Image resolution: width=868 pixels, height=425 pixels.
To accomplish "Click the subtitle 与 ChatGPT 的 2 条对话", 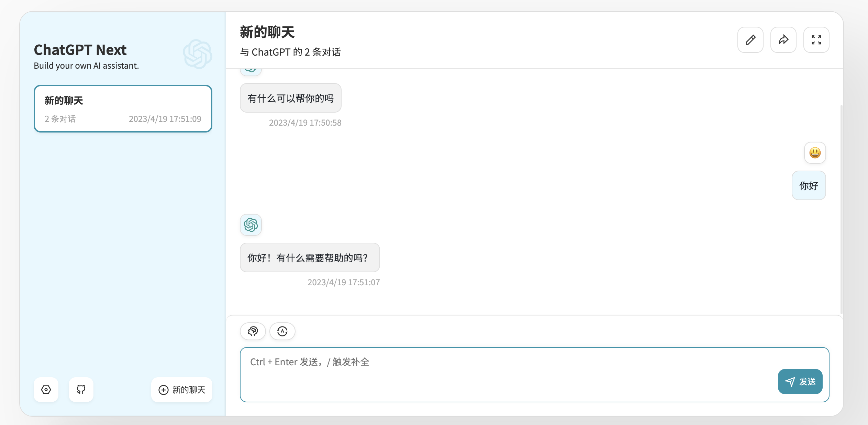I will pyautogui.click(x=290, y=52).
